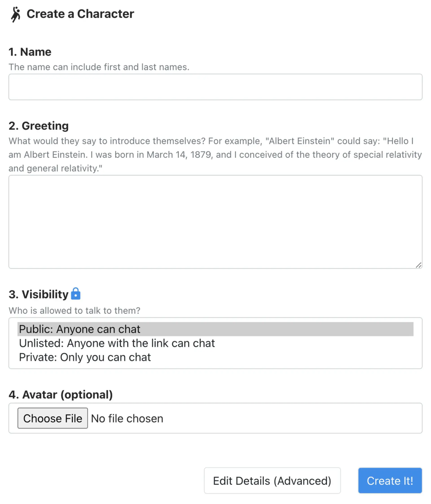Select Public: Anyone can chat option
This screenshot has width=431, height=504.
click(80, 329)
